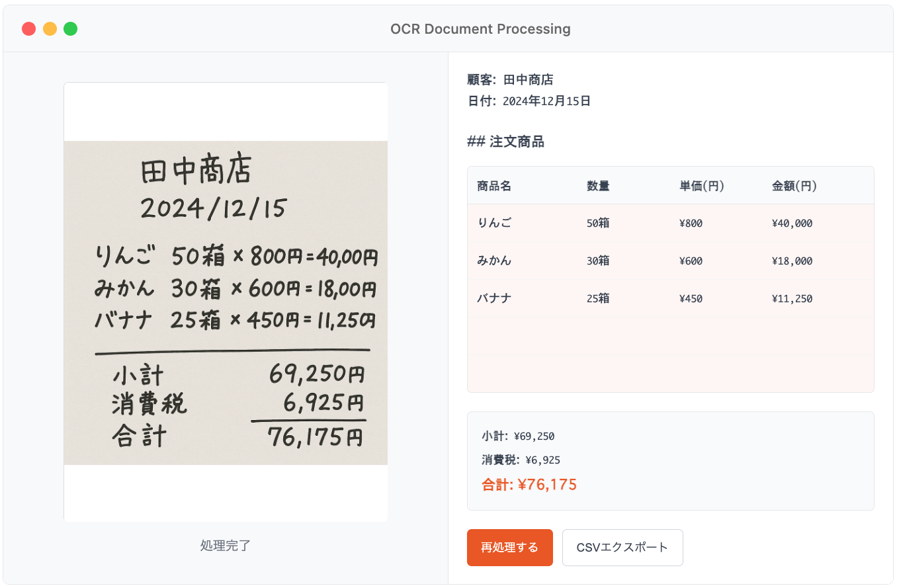
Task: Select the バナナ row in the items table
Action: (x=670, y=298)
